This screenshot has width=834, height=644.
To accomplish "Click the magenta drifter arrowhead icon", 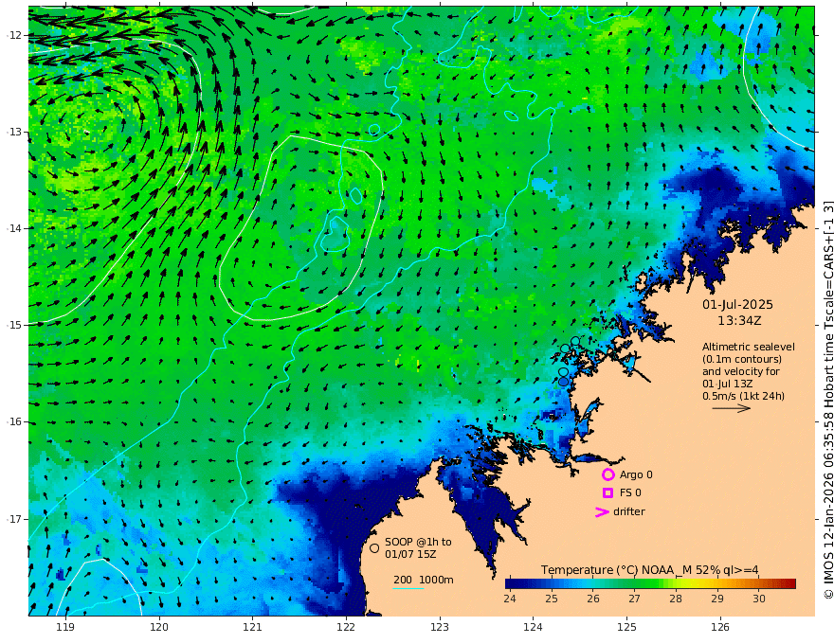I will 602,512.
